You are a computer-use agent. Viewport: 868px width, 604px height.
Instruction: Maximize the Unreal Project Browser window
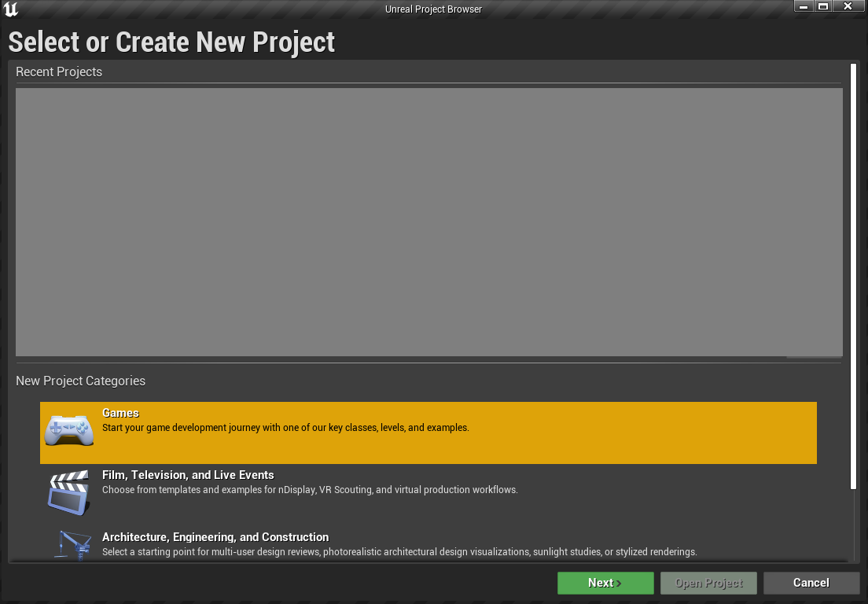[x=823, y=6]
